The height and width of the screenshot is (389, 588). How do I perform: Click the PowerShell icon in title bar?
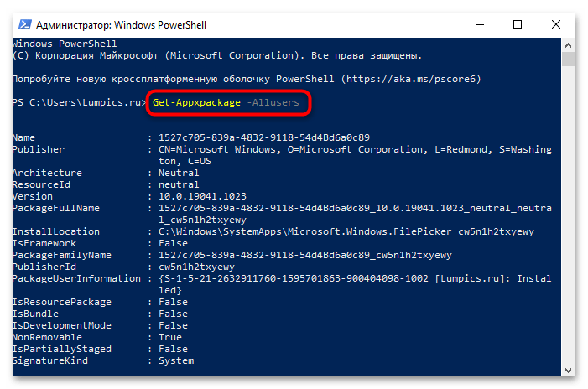25,25
